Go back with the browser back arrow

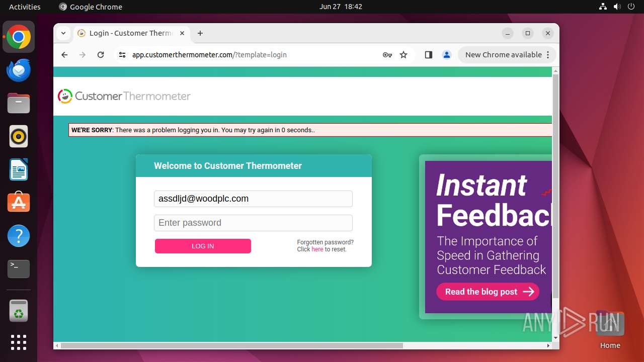tap(64, 55)
